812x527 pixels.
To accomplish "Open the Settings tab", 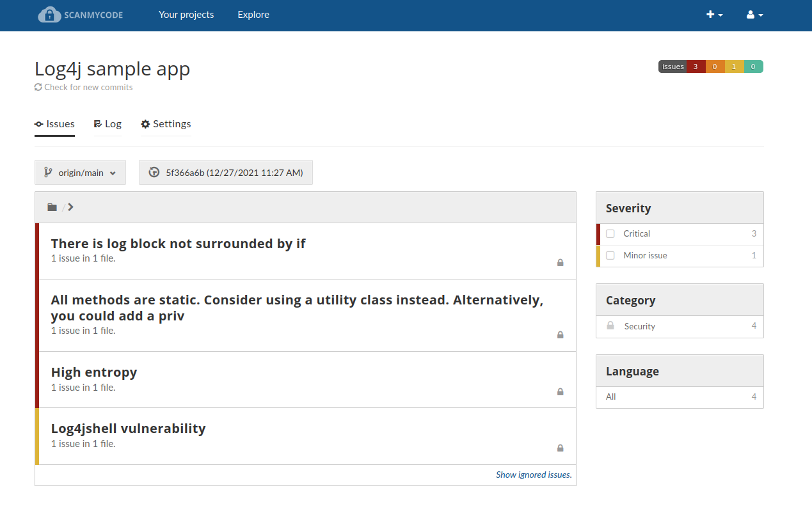I will (166, 124).
